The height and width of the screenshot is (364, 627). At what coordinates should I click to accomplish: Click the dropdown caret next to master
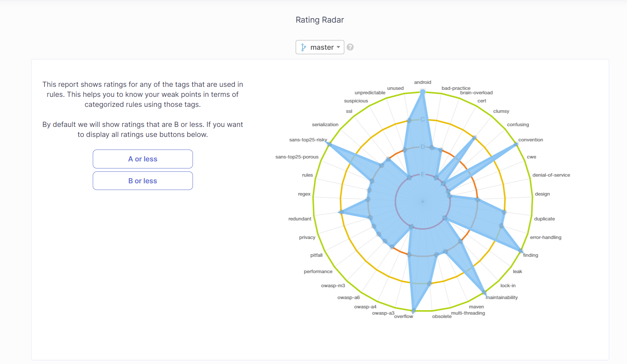pyautogui.click(x=338, y=47)
